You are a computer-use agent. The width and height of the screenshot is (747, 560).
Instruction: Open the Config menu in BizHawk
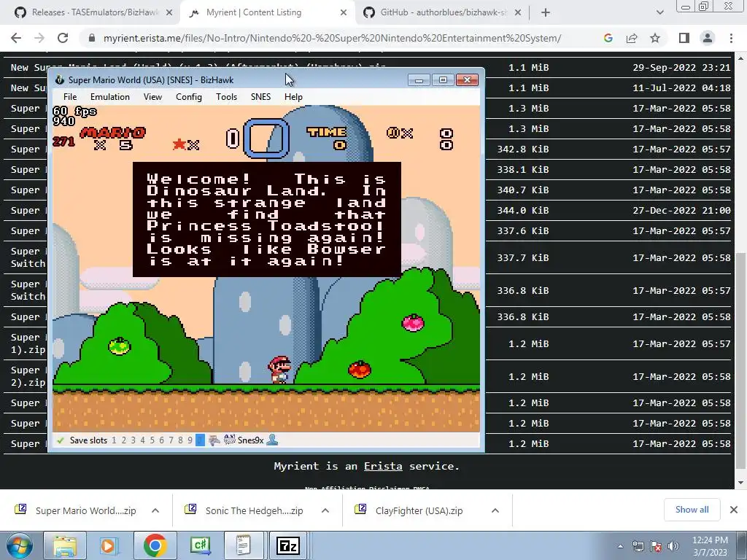pyautogui.click(x=189, y=97)
